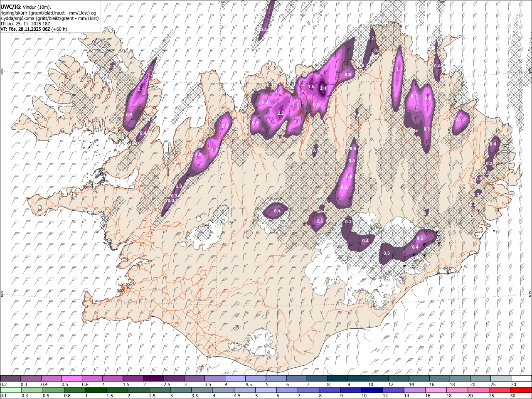Pick the snow legend teal swatch between 8 and 9

pos(337,378)
